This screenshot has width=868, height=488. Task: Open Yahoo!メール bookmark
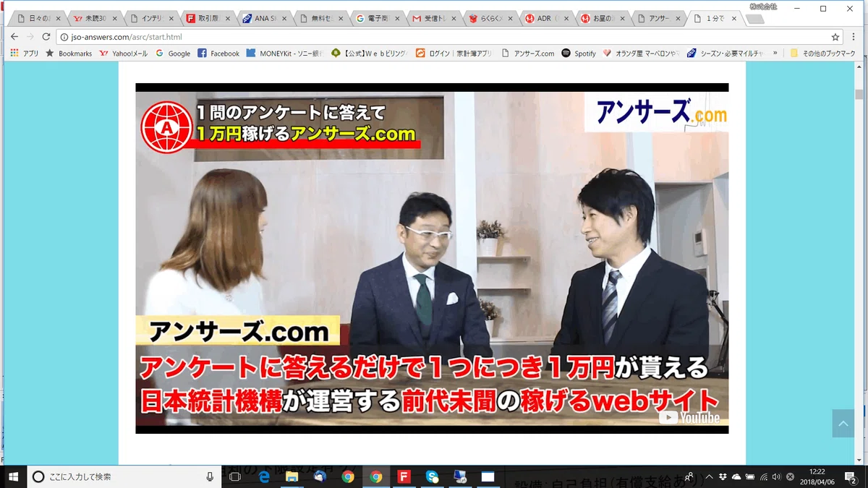coord(124,53)
